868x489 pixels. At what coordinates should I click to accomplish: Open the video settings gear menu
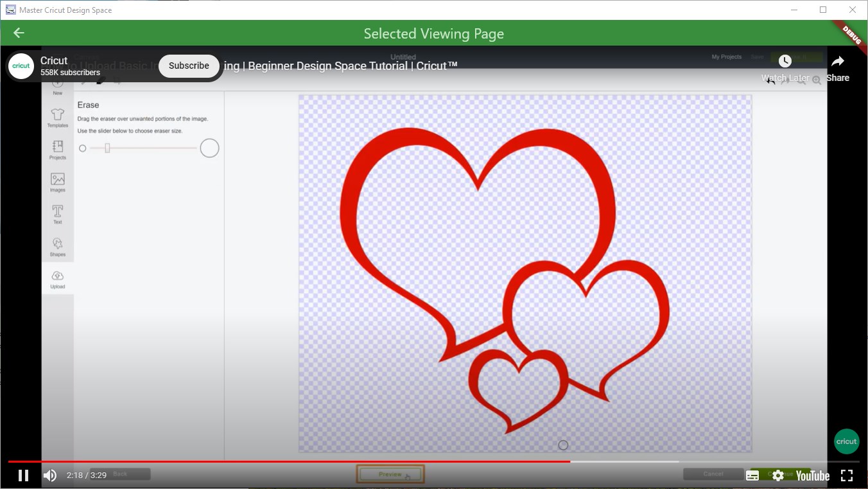pyautogui.click(x=777, y=475)
